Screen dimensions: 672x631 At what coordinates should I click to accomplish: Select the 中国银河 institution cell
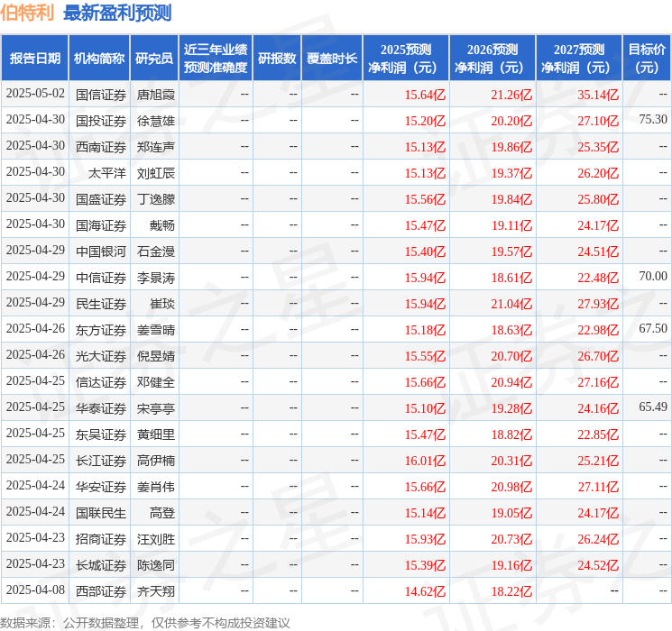(x=101, y=251)
